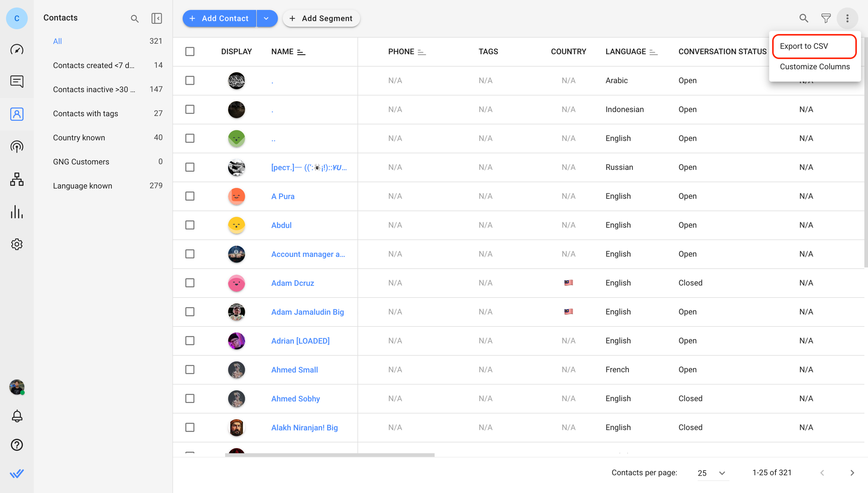This screenshot has height=493, width=868.
Task: Click the filter funnel icon
Action: click(826, 18)
